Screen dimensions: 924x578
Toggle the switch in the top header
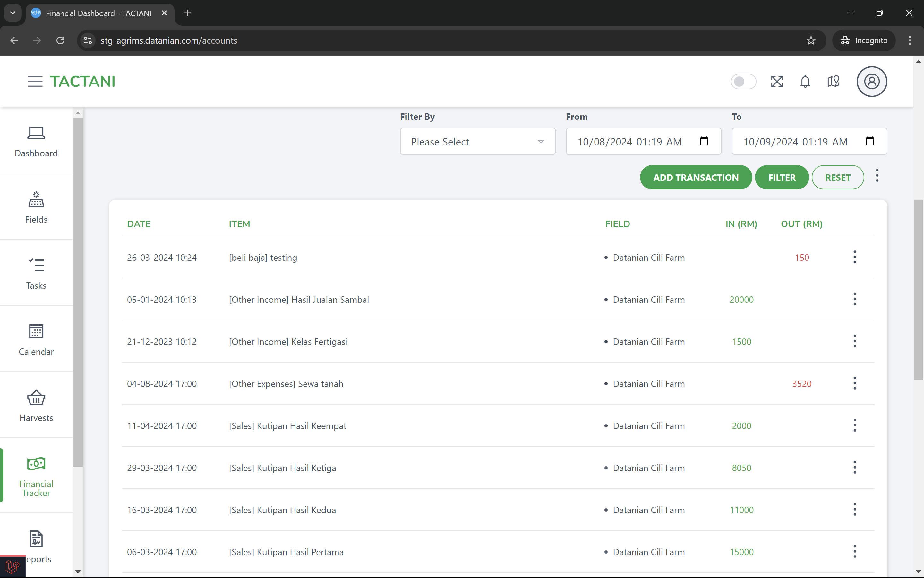[x=743, y=82]
